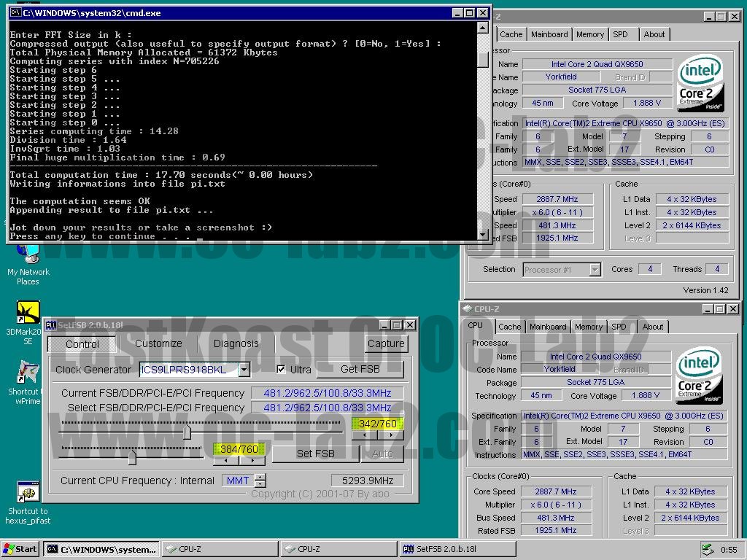Click cmd window scrollbar up arrow
747x560 pixels.
tap(483, 28)
